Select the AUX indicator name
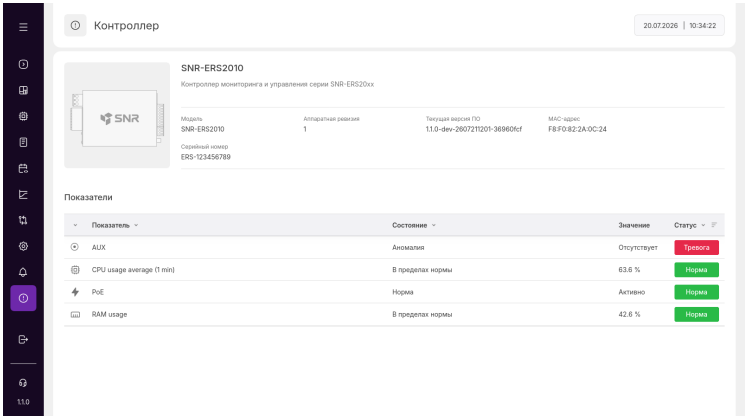The height and width of the screenshot is (419, 748). pyautogui.click(x=98, y=247)
